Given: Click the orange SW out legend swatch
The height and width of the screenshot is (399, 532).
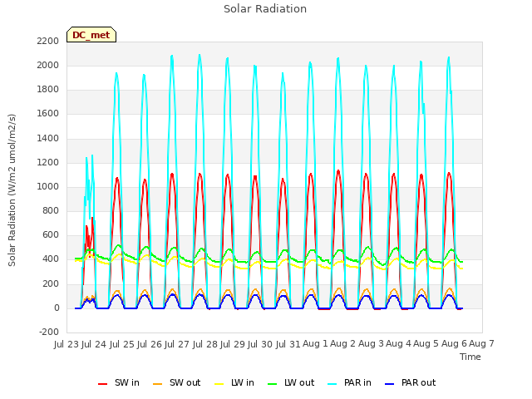Looking at the screenshot, I should click(x=157, y=384).
